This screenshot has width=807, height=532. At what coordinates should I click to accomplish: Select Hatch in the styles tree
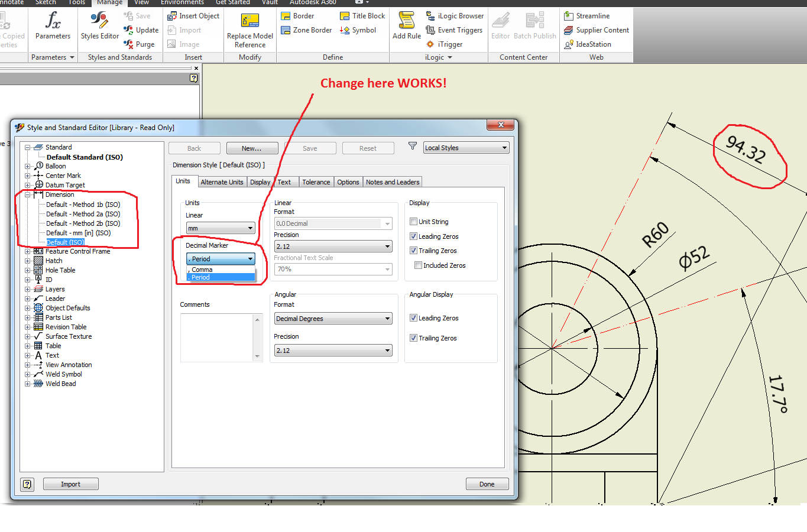tap(53, 260)
